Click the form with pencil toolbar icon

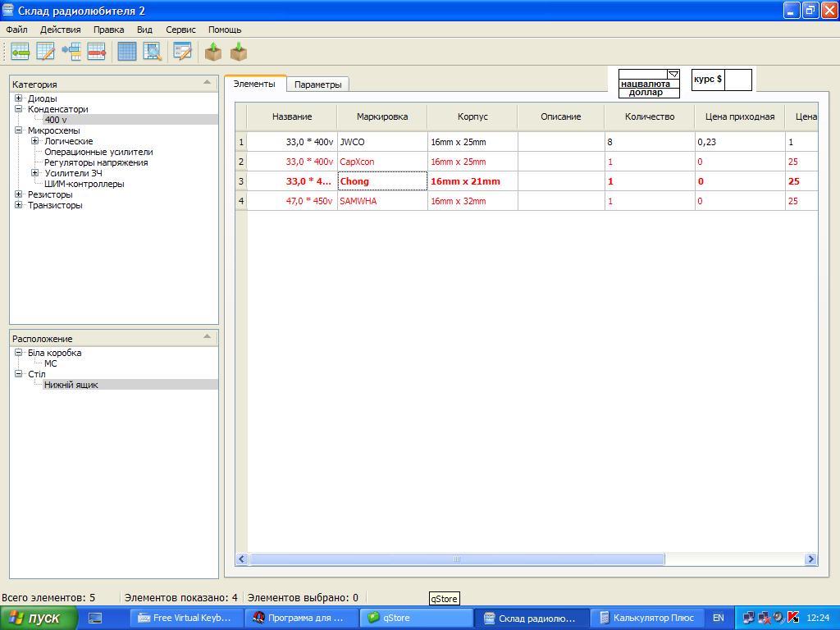[x=182, y=52]
